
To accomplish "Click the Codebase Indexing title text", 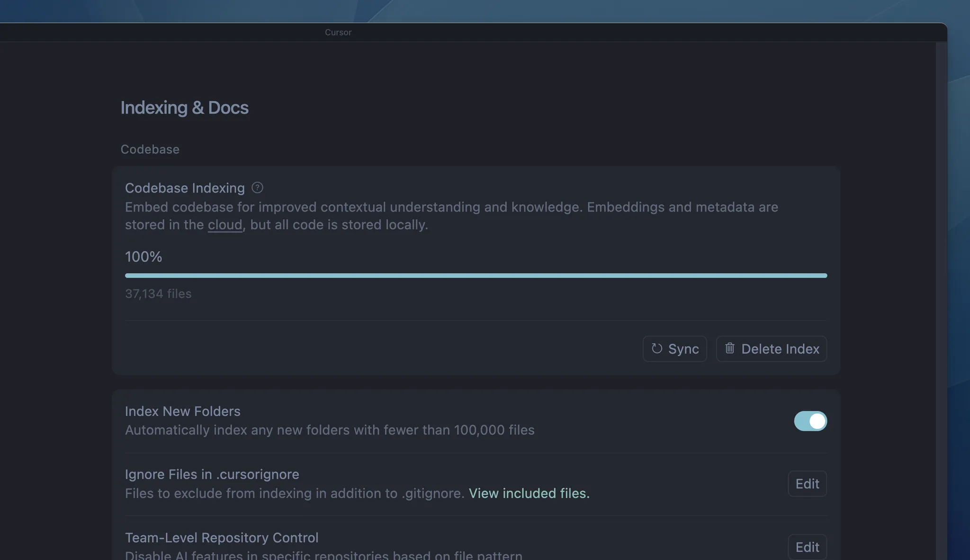I will click(x=185, y=188).
